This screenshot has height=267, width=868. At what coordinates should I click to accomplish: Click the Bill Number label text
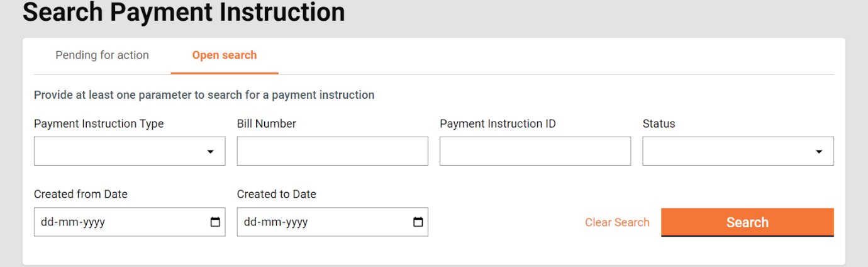pyautogui.click(x=267, y=124)
